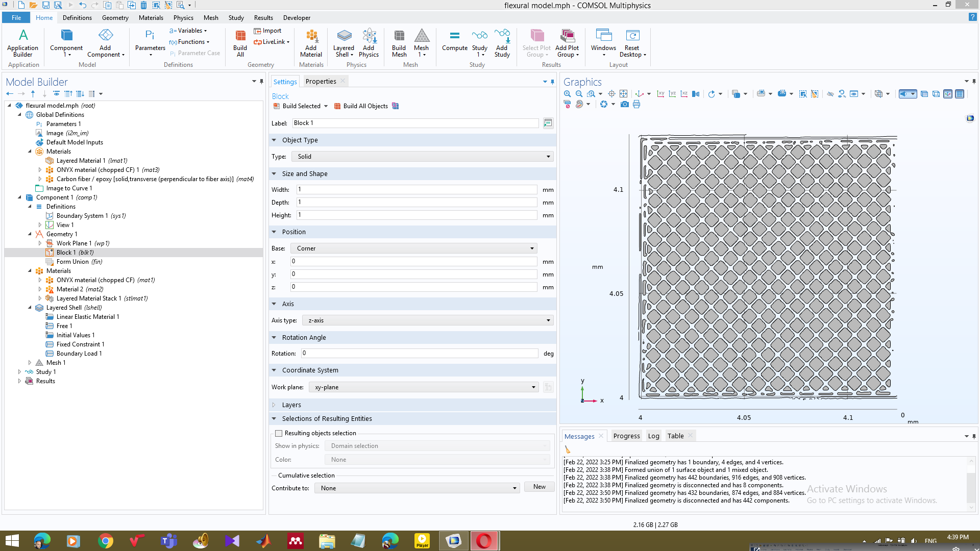Click the Build Mesh ribbon icon
This screenshot has width=980, height=551.
click(399, 43)
